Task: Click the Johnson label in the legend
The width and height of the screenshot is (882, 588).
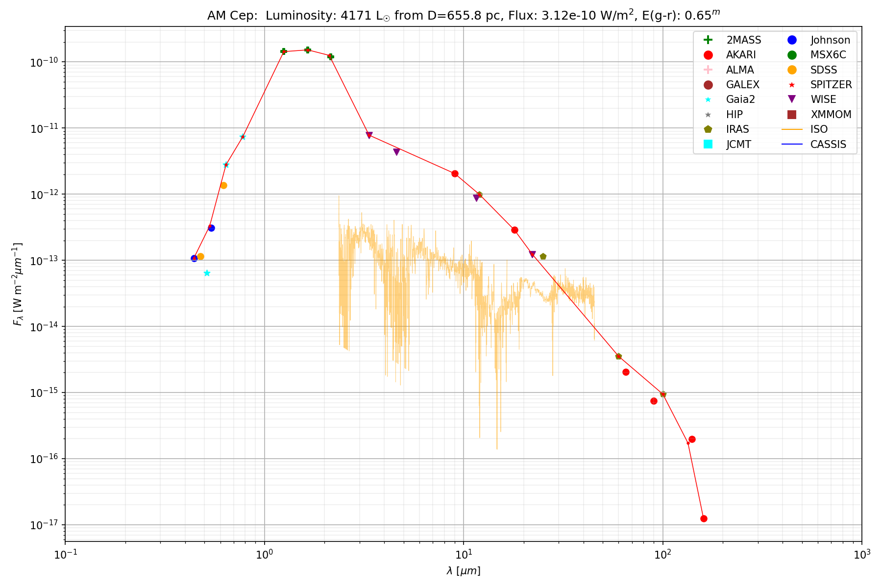Action: point(830,40)
